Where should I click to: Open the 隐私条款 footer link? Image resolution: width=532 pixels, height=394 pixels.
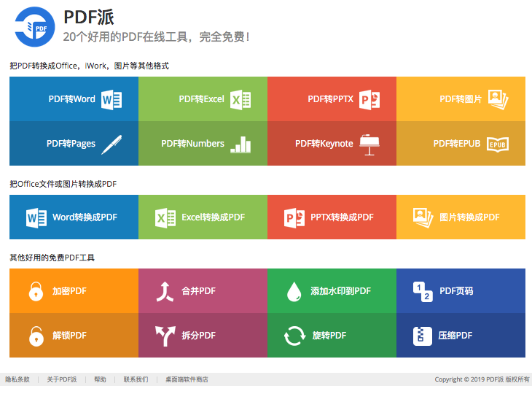17,379
